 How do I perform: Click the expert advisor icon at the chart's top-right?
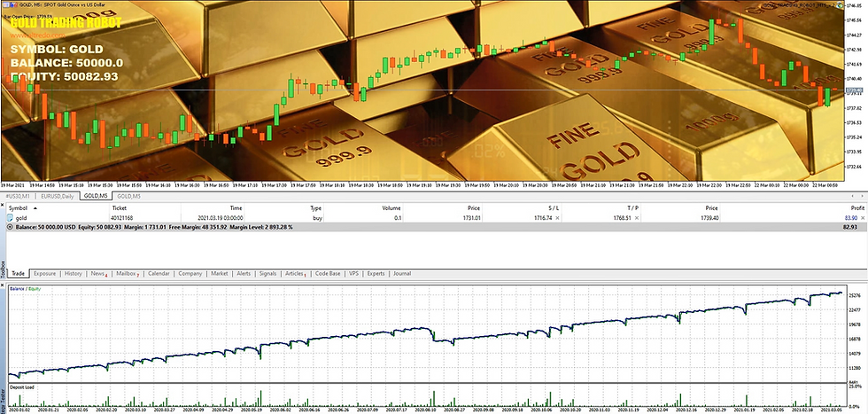(x=841, y=5)
